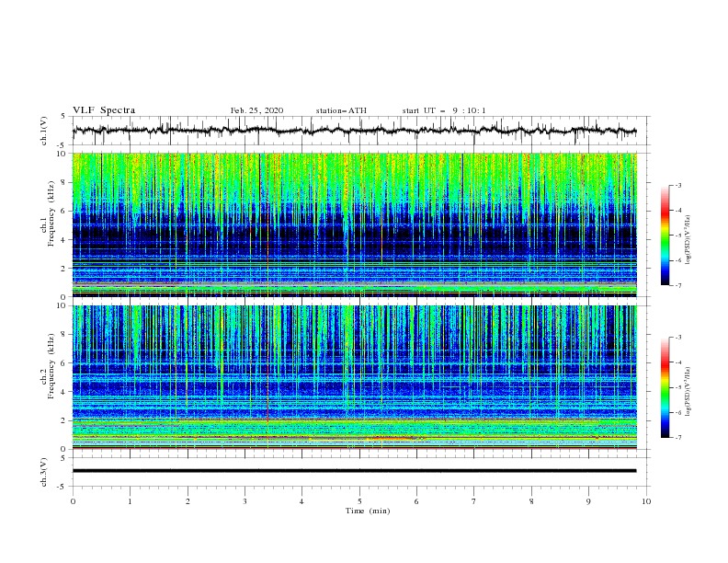728x563 pixels.
Task: Click the "-7" tick on ch.1 colorbar
Action: [678, 285]
